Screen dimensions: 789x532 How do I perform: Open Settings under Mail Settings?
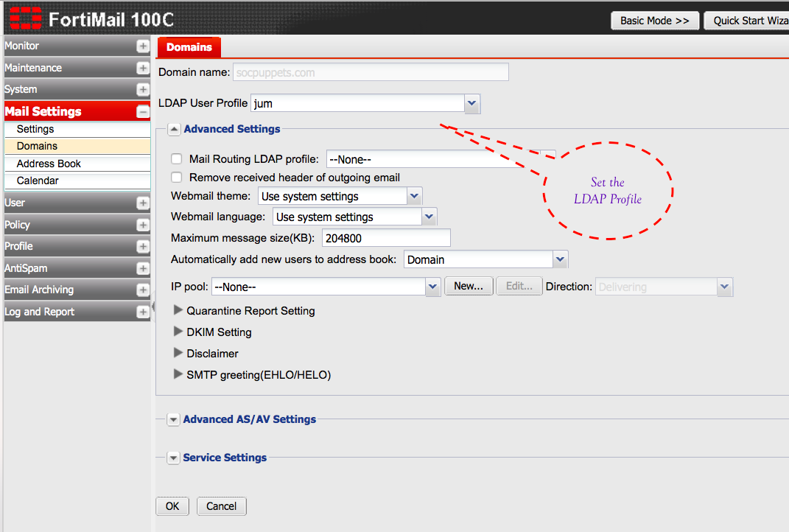click(x=77, y=130)
